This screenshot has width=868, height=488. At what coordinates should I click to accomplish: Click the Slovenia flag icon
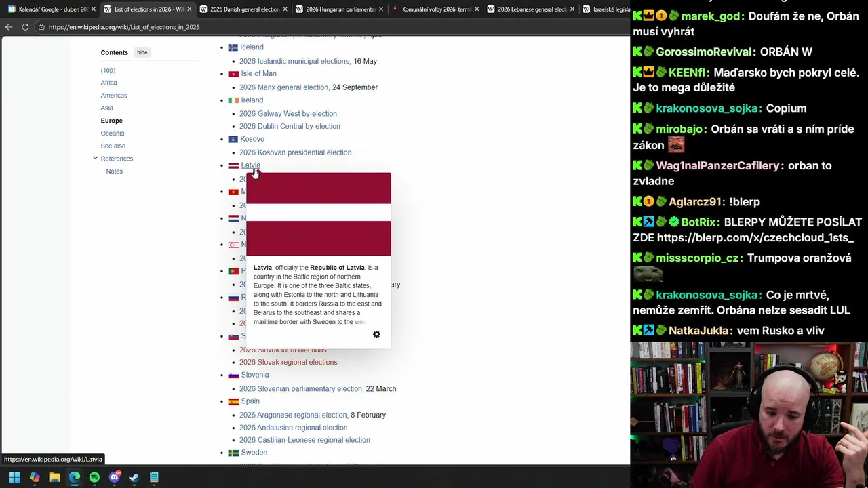[x=233, y=375]
